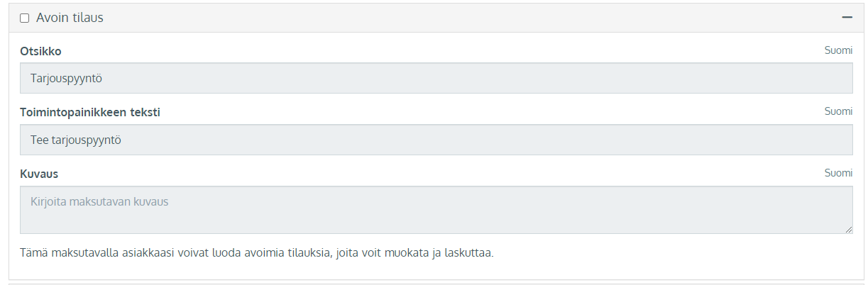Click the Otsikko field label

click(x=41, y=51)
